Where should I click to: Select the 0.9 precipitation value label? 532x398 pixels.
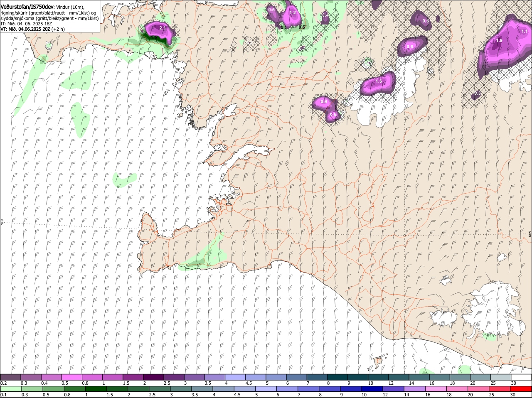[x=324, y=102]
